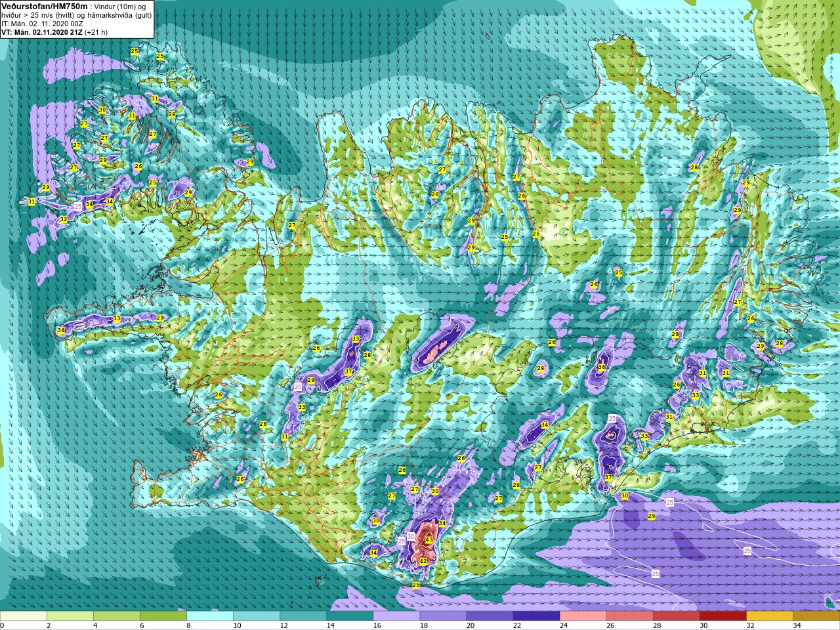
Task: Select the dark red 30–32 m/s legend swatch
Action: point(723,616)
